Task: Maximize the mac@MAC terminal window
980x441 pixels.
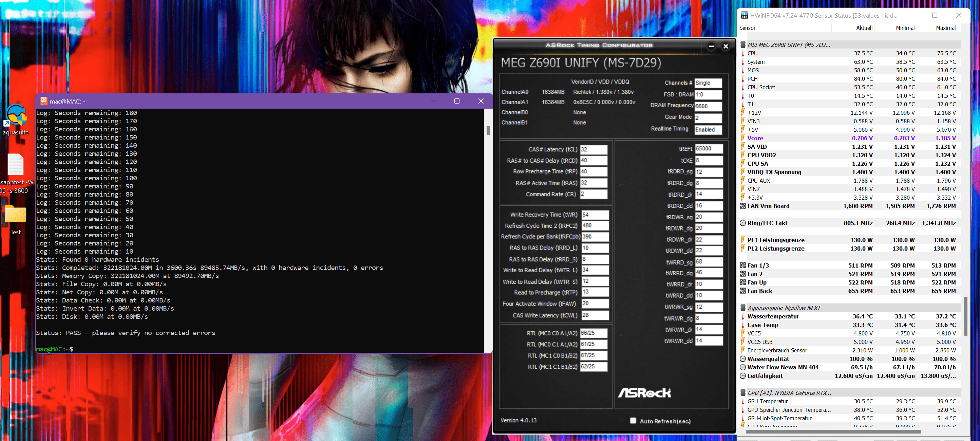Action: pyautogui.click(x=456, y=101)
